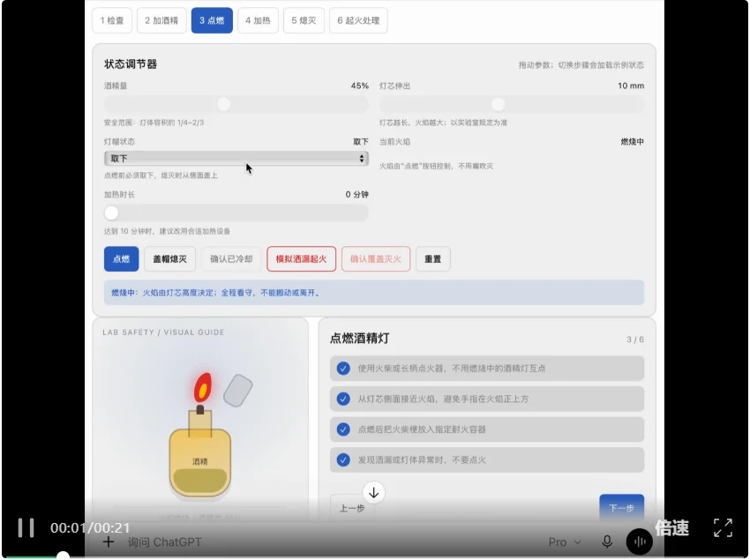The image size is (750, 560).
Task: Click the red 模拟洒漏起火 button
Action: click(302, 258)
